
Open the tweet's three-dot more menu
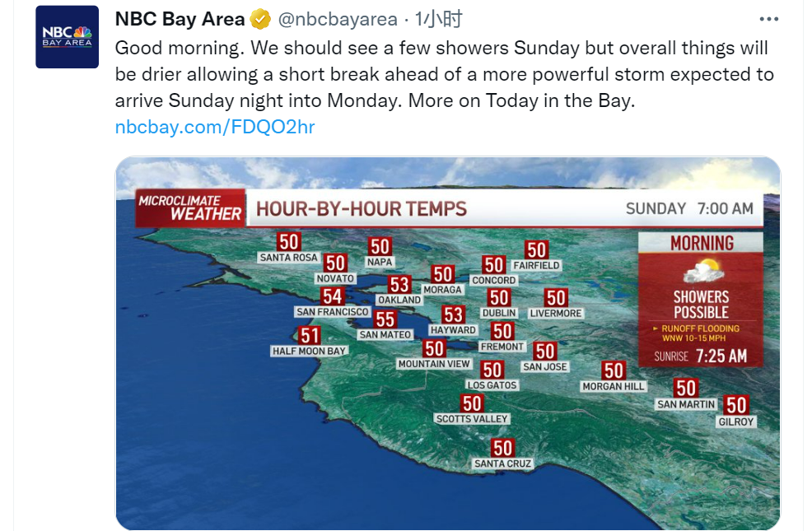pos(768,19)
